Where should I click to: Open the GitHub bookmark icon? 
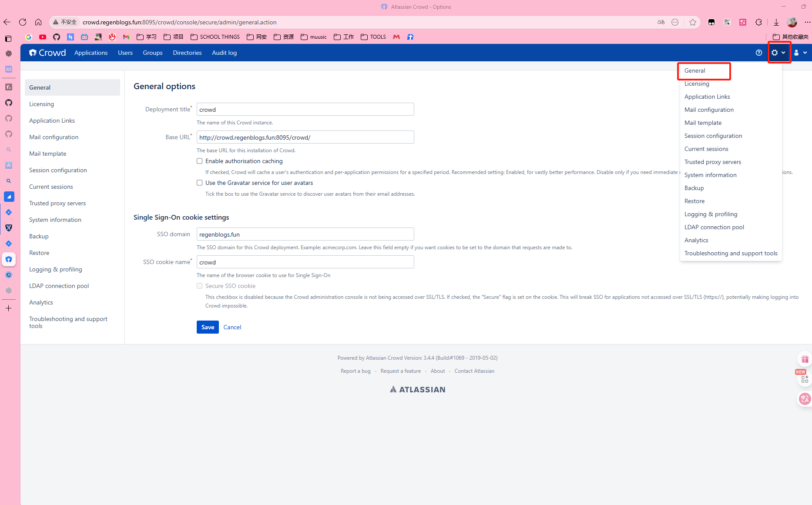point(57,37)
